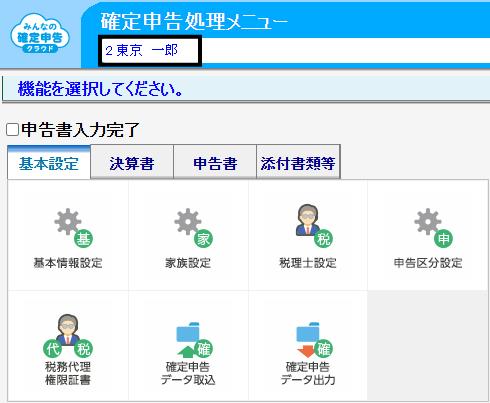Screen dimensions: 490x403
Task: Toggle the 申告書入力完了 checkbox
Action: 12,130
